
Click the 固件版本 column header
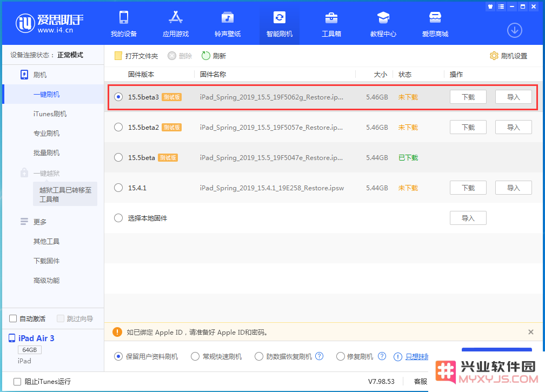coord(141,75)
